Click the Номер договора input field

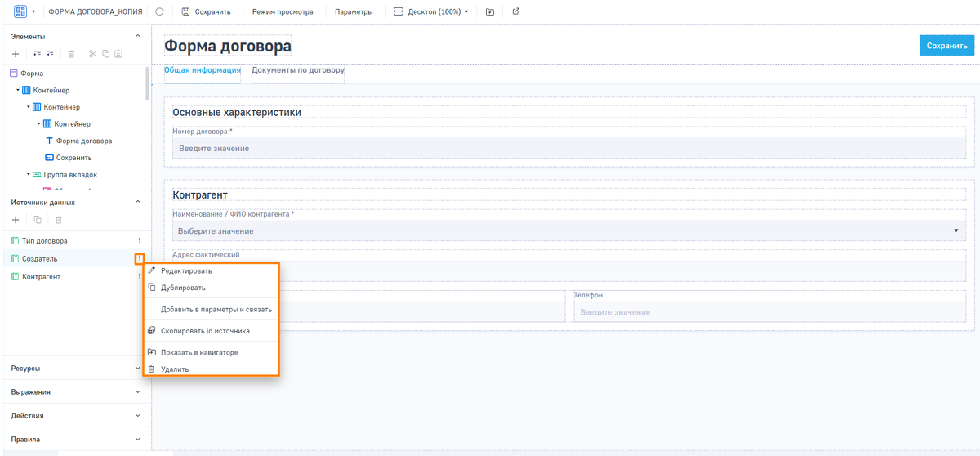569,148
